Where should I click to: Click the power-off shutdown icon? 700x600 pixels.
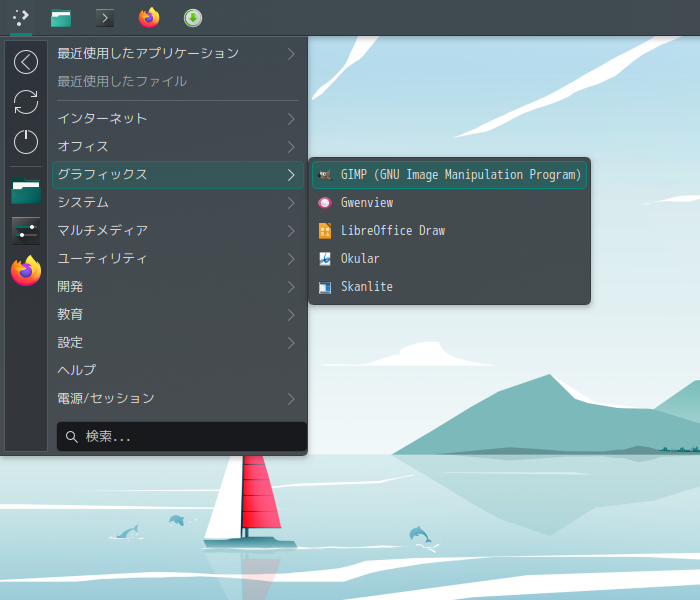pos(26,142)
